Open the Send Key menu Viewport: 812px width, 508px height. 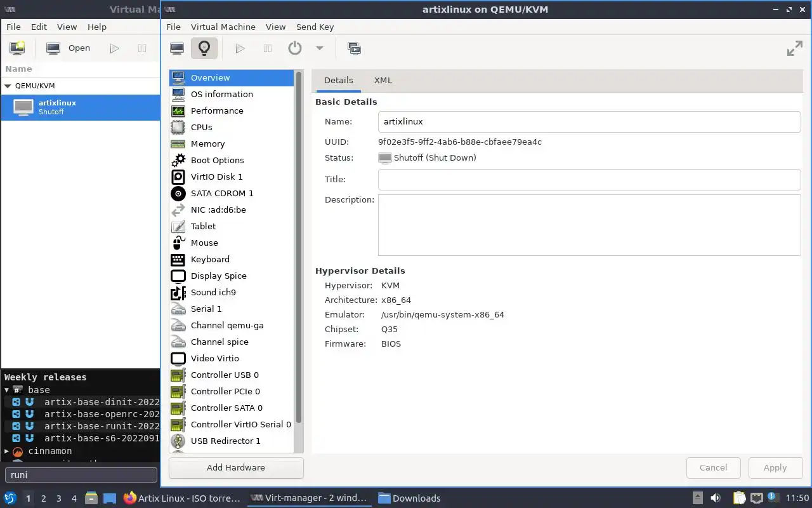point(315,27)
